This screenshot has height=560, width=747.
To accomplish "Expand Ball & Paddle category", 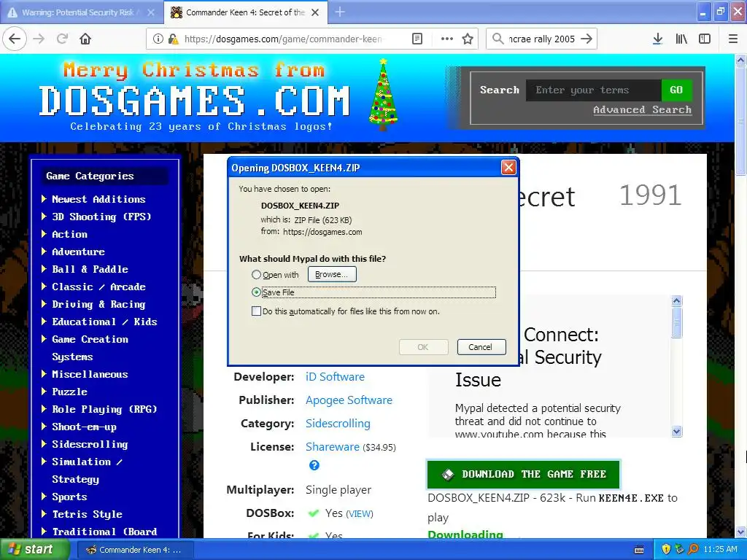I will tap(44, 269).
